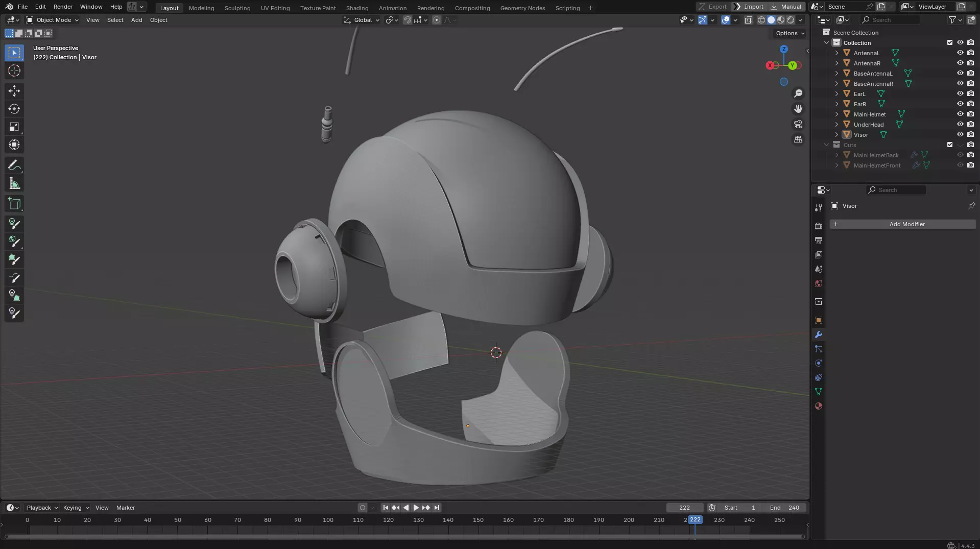The image size is (980, 549).
Task: Toggle snapping magnet in header
Action: (x=408, y=20)
